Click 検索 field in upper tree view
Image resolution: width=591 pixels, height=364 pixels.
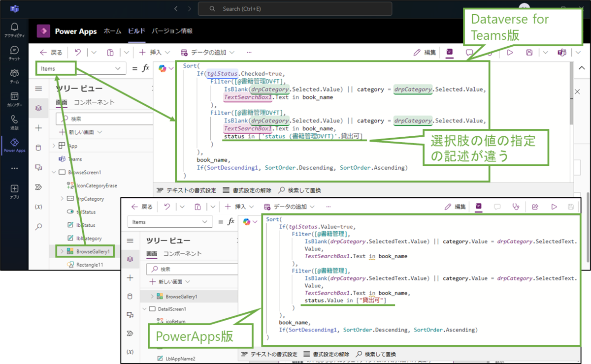pyautogui.click(x=103, y=119)
